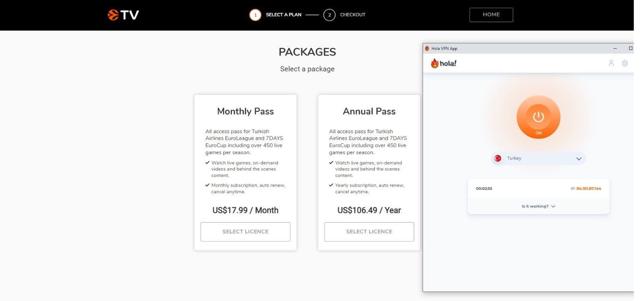644x301 pixels.
Task: Click the Annual Pass heading
Action: pyautogui.click(x=369, y=111)
